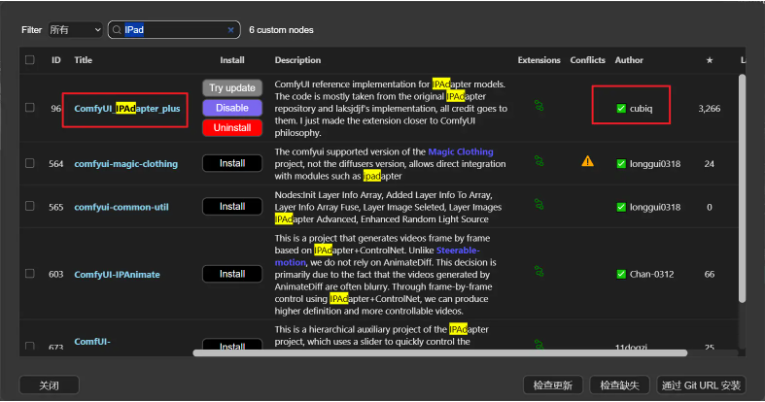Click the conflict warning icon for comfyui-magic-clothing
This screenshot has width=765, height=402.
(587, 161)
